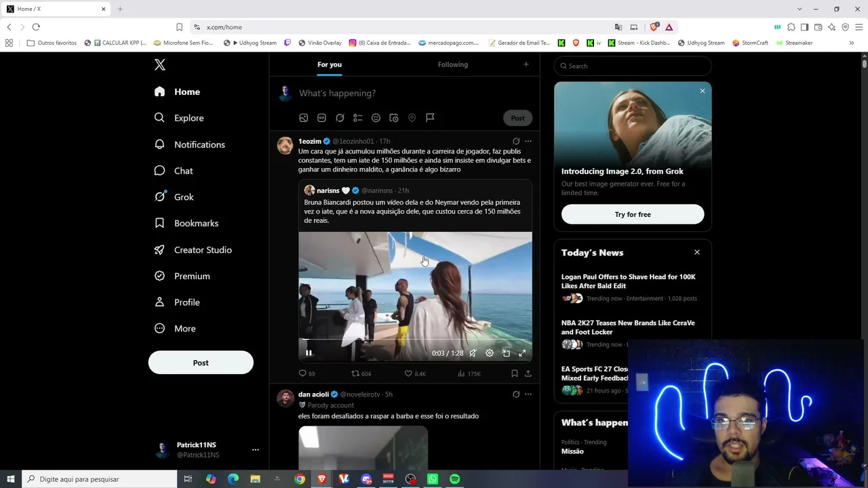Click the Windows taskbar search box
Screen dimensions: 868x488
point(99,479)
